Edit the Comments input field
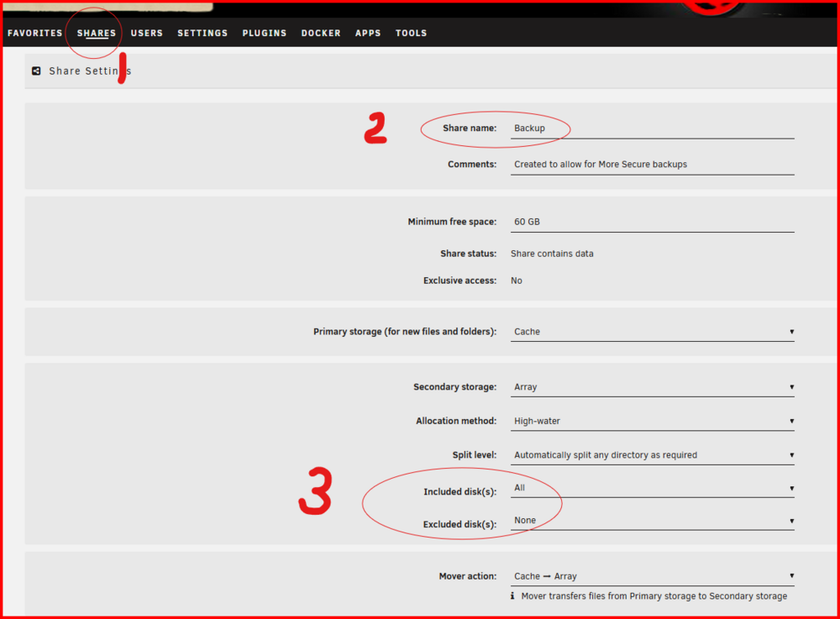Screen dimensions: 840x619 click(x=653, y=165)
